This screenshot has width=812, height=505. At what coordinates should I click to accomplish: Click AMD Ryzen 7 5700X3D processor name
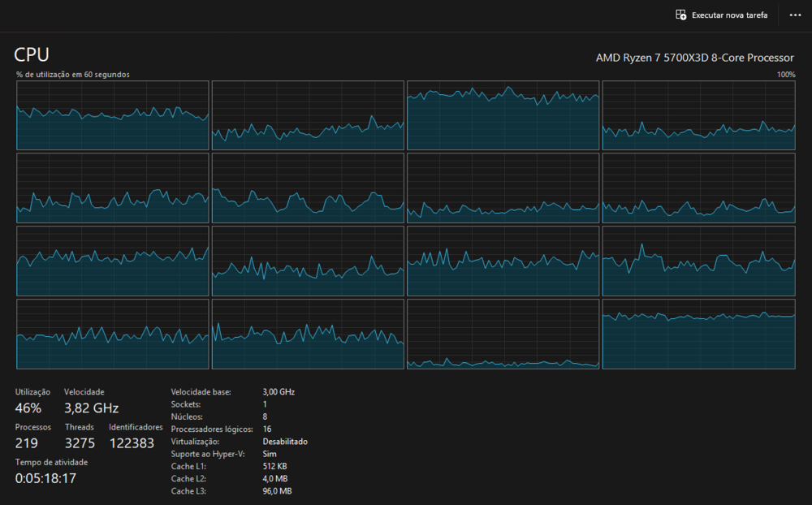pos(694,58)
